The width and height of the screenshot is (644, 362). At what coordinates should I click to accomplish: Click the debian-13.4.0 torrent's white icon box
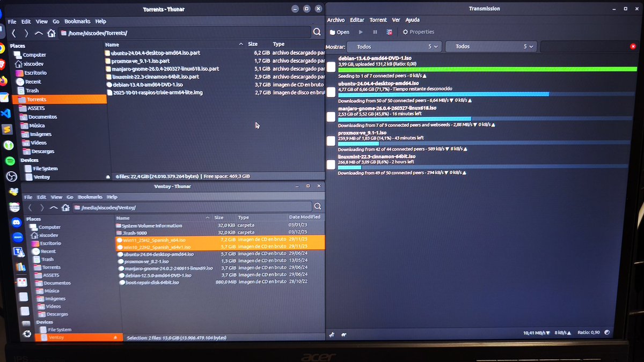tap(331, 67)
